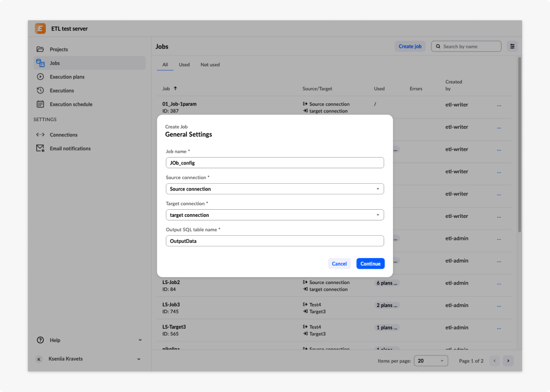Screen dimensions: 550x392
Task: Click the jobs list vertical scrollbar
Action: click(x=519, y=145)
